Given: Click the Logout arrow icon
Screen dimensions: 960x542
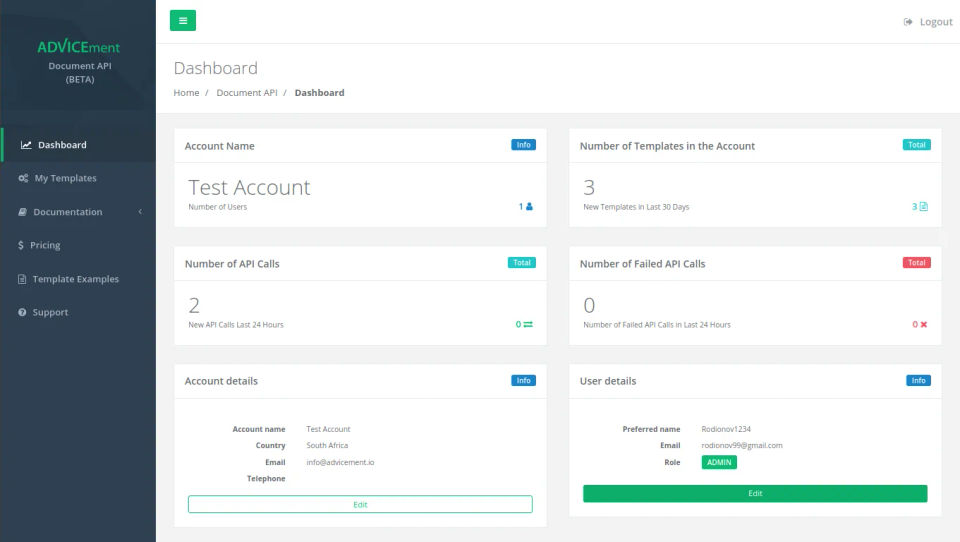Looking at the screenshot, I should (908, 22).
